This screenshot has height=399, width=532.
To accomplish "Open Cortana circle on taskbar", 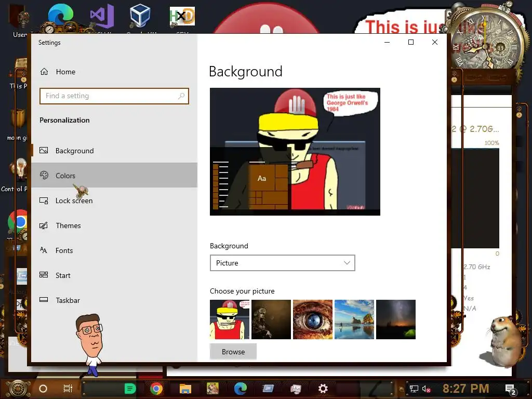I will 43,389.
